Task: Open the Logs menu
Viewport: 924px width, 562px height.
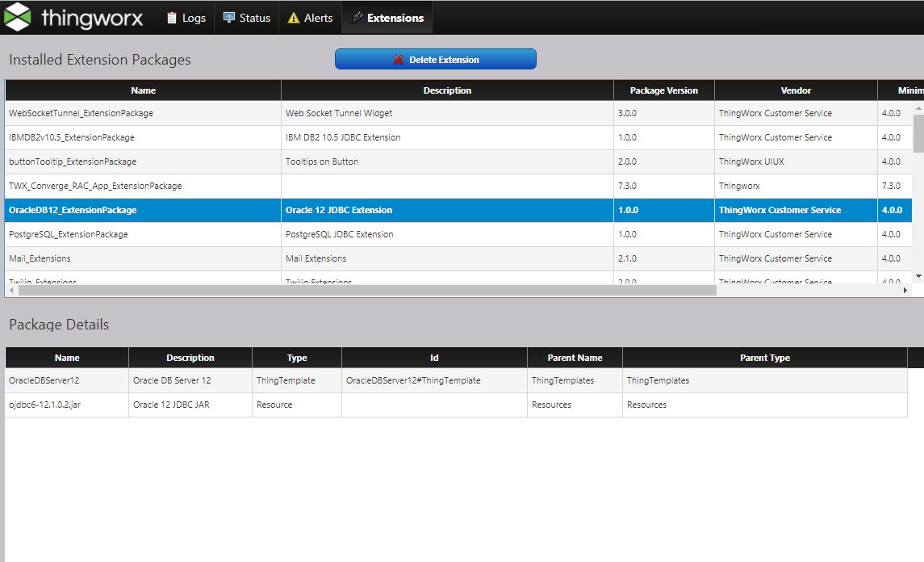Action: tap(186, 18)
